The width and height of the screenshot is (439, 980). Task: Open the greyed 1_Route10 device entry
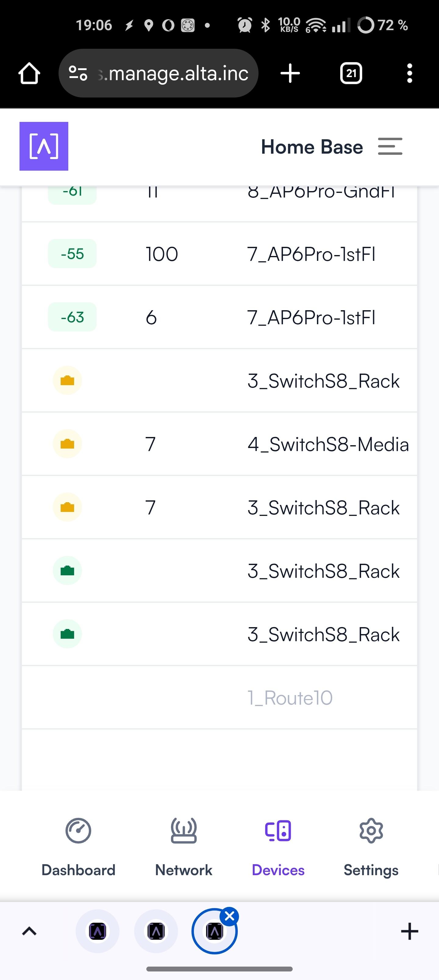tap(290, 698)
